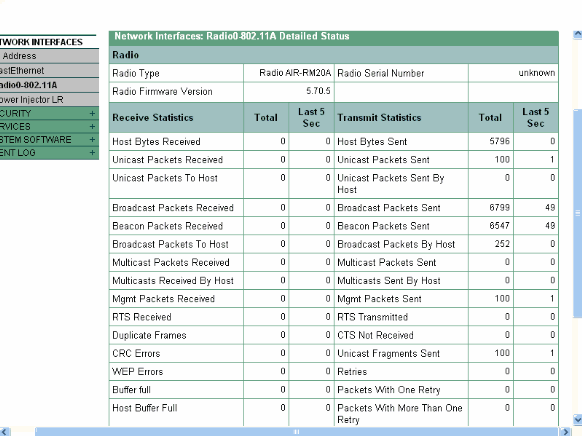Click the horizontal scrollbar thumb

[297, 432]
